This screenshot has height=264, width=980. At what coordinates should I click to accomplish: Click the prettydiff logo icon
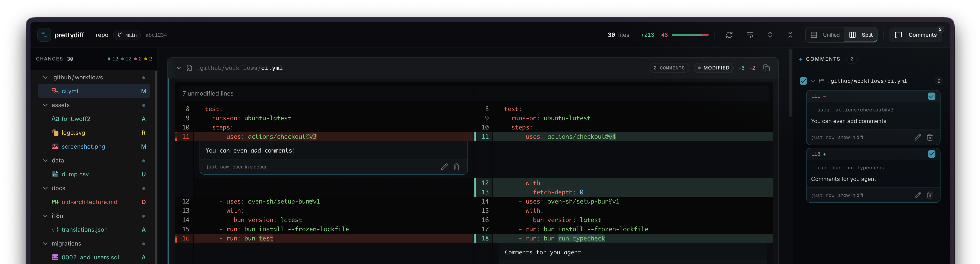44,35
